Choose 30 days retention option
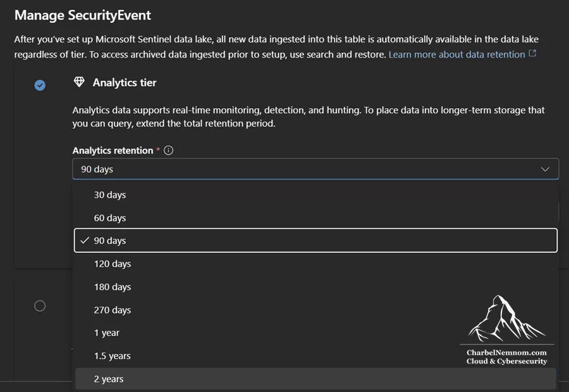Image resolution: width=569 pixels, height=392 pixels. click(x=315, y=195)
